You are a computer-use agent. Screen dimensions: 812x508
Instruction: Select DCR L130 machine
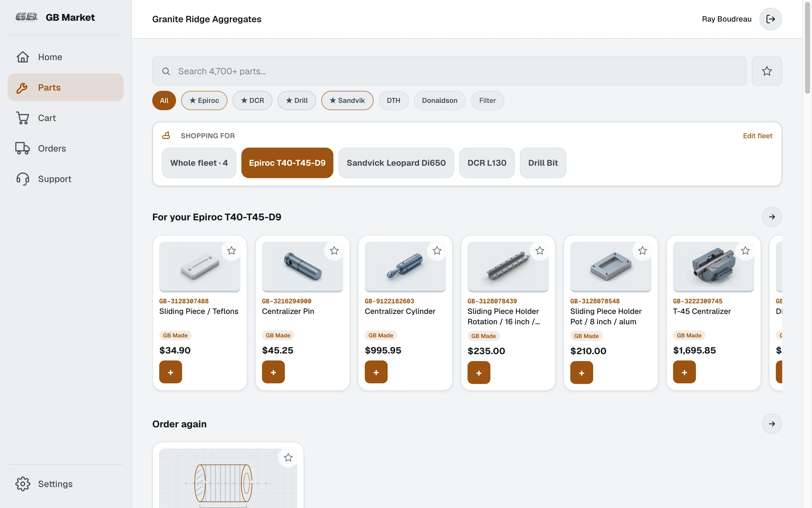(x=487, y=163)
